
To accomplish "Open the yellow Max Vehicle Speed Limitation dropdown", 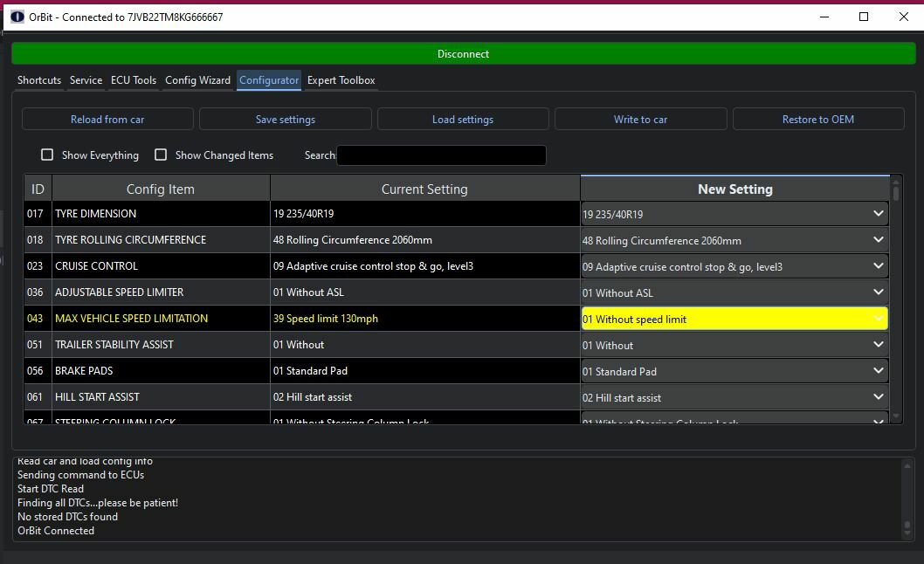I will tap(734, 319).
